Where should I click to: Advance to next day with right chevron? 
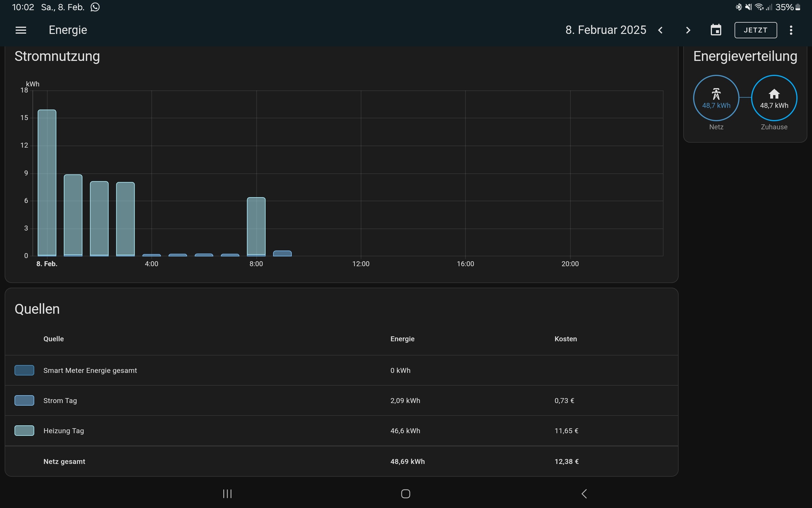[x=688, y=30]
